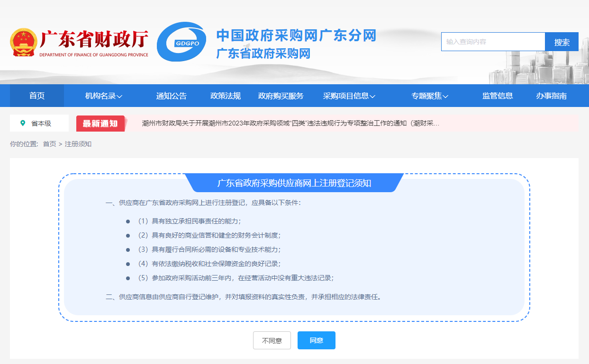Open the 监管信息 navigation item
589x364 pixels.
coord(498,96)
